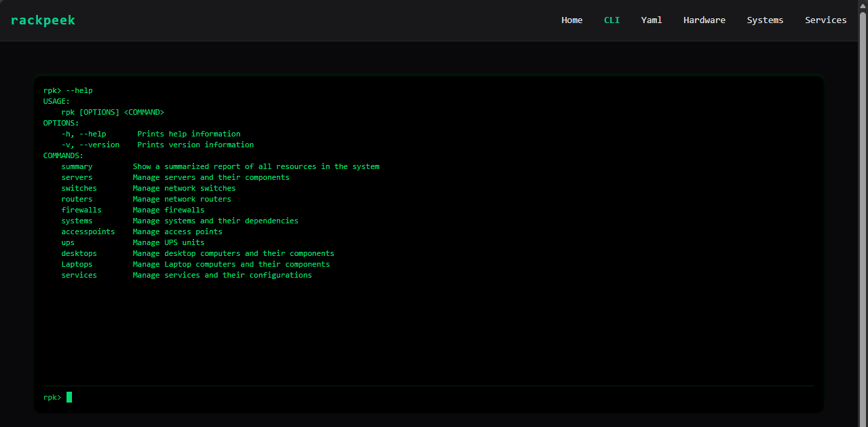Click the 'switches' command name
The image size is (868, 427).
pos(79,188)
